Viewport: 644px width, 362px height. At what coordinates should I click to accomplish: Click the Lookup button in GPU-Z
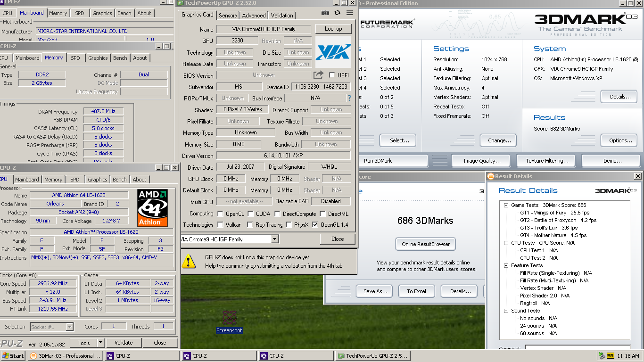[x=333, y=29]
